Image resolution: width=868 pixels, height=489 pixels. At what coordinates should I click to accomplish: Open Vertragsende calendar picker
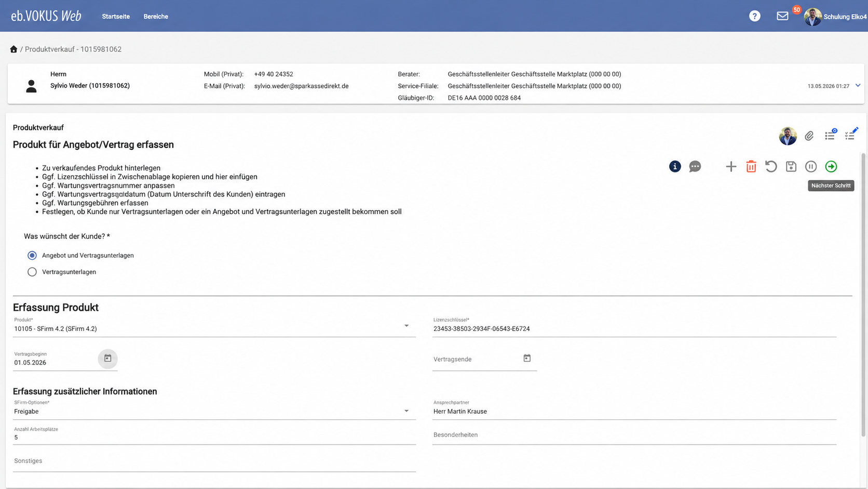tap(527, 358)
